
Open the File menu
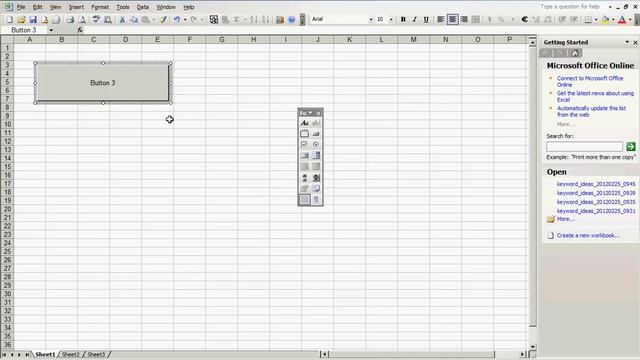point(21,7)
